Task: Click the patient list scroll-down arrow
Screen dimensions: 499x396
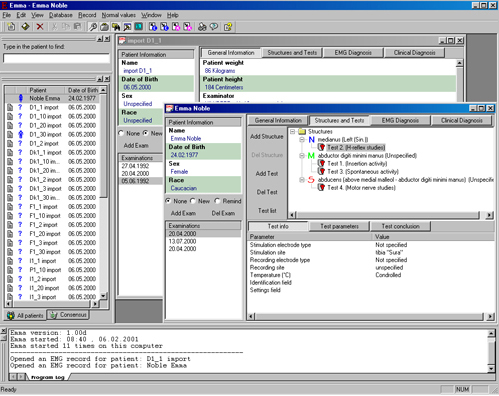Action: [103, 296]
